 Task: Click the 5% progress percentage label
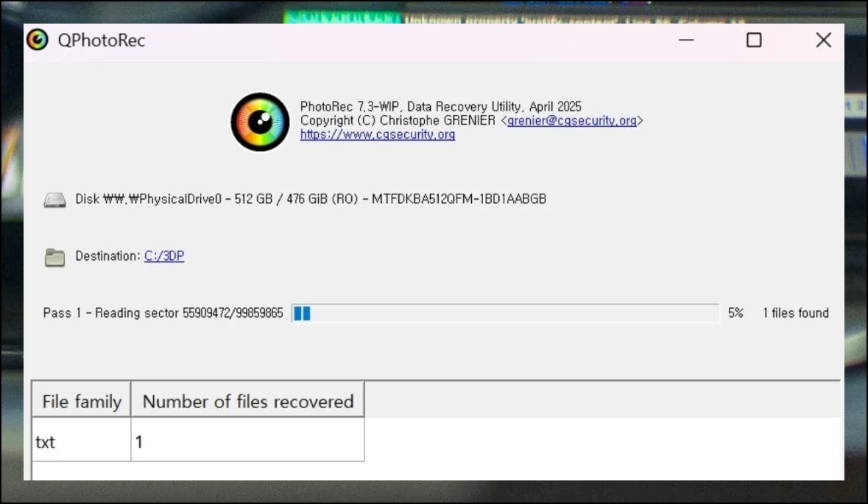point(735,313)
